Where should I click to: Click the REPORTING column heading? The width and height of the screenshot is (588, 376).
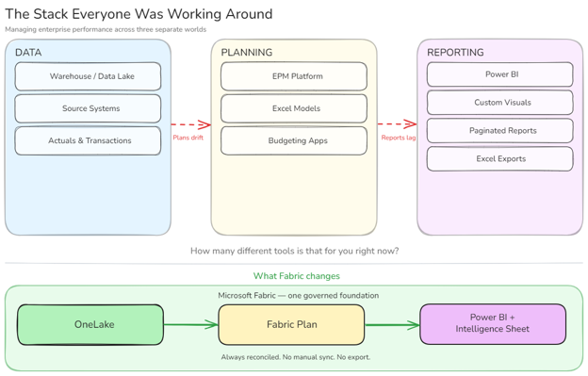[455, 53]
